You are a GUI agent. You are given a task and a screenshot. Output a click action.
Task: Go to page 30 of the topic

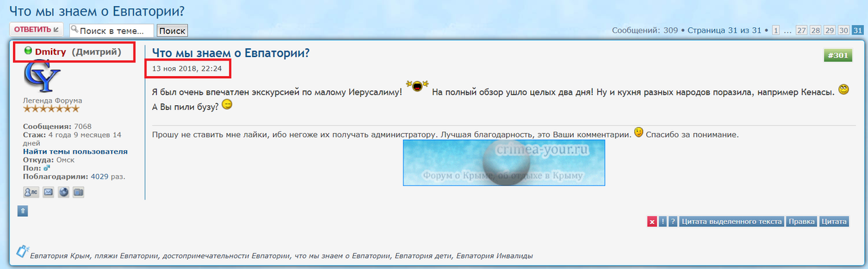pos(844,31)
